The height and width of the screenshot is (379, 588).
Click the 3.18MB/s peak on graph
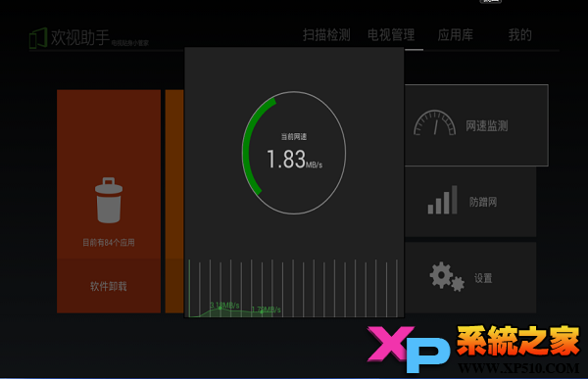pyautogui.click(x=224, y=306)
